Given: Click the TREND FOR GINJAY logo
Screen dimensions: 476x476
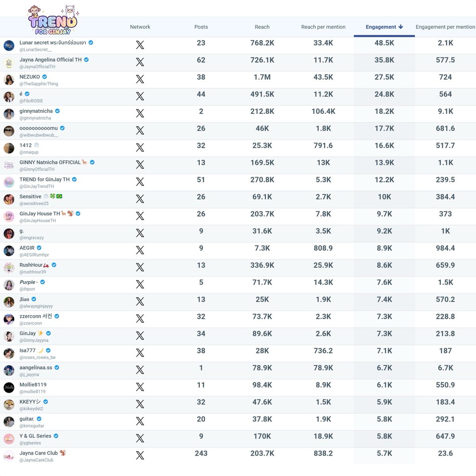Looking at the screenshot, I should click(x=53, y=21).
